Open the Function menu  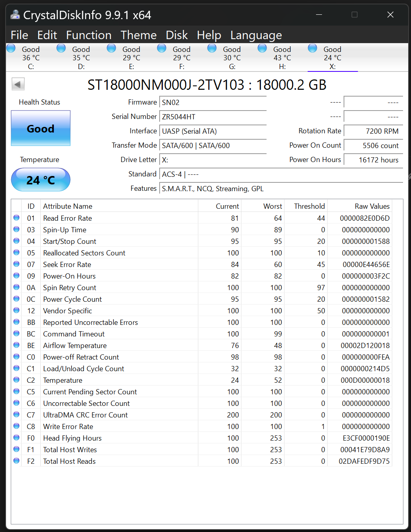coord(89,35)
